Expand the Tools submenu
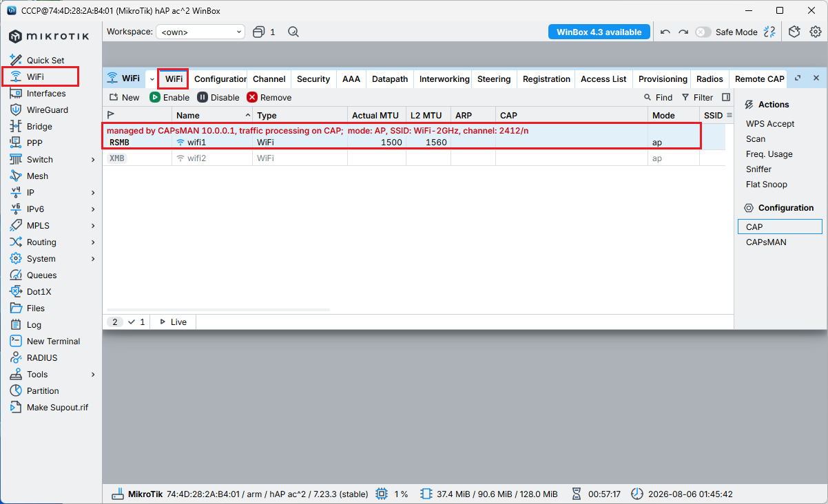 click(x=93, y=375)
